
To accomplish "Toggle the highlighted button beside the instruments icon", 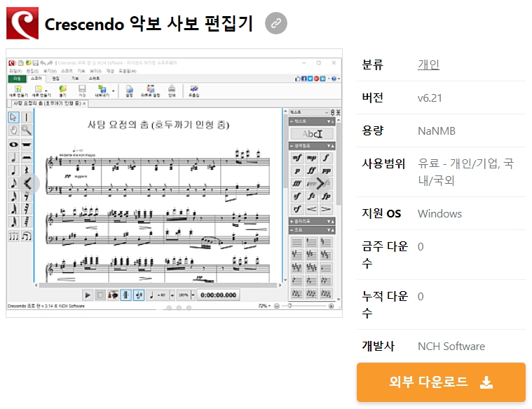I will tap(125, 295).
